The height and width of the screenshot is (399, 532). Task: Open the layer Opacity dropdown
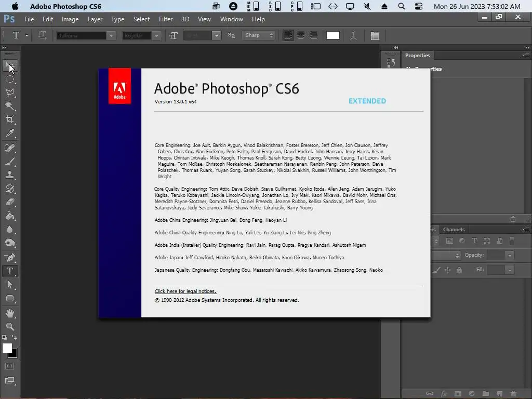tap(509, 255)
